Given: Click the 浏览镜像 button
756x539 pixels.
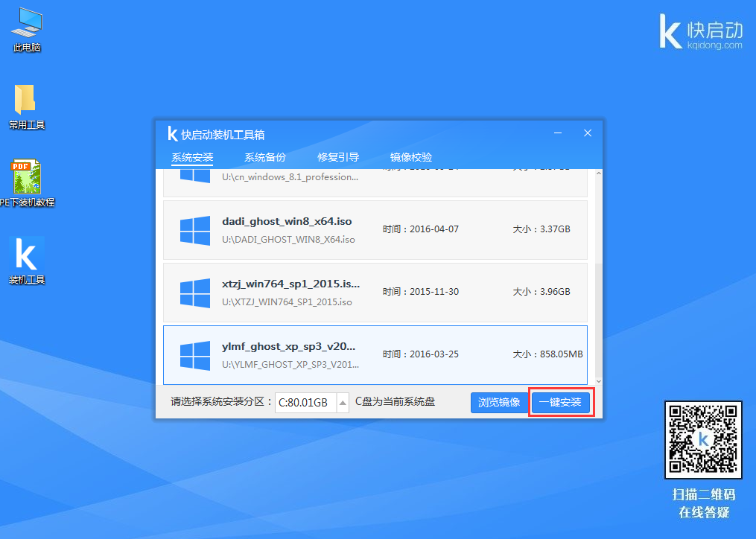Looking at the screenshot, I should 498,402.
